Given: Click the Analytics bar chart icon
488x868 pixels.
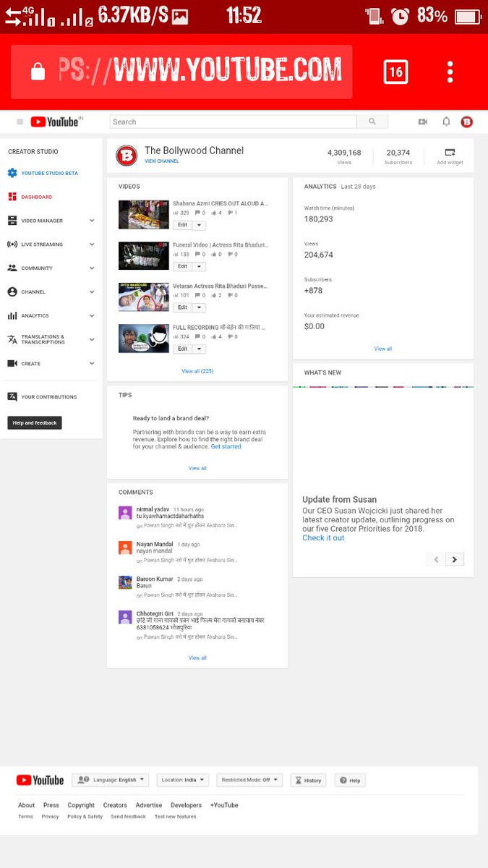Looking at the screenshot, I should click(12, 315).
